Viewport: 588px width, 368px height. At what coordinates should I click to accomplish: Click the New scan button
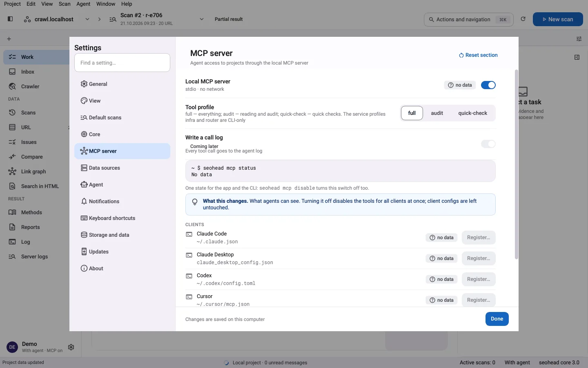558,19
